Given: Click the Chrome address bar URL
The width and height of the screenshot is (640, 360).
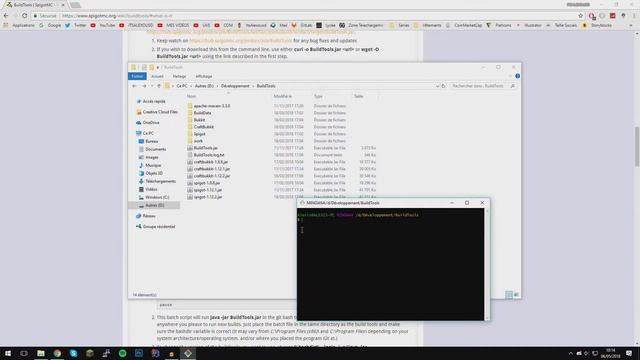Looking at the screenshot, I should point(118,16).
